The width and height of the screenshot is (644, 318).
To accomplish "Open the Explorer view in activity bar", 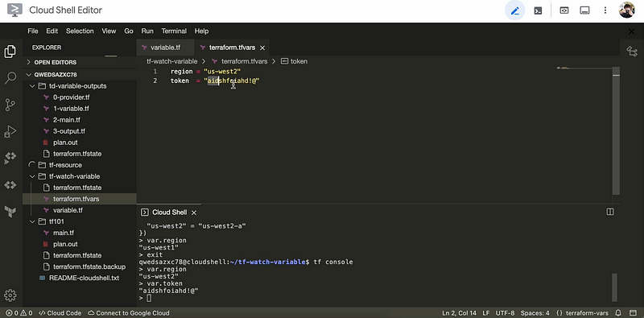I will (10, 52).
